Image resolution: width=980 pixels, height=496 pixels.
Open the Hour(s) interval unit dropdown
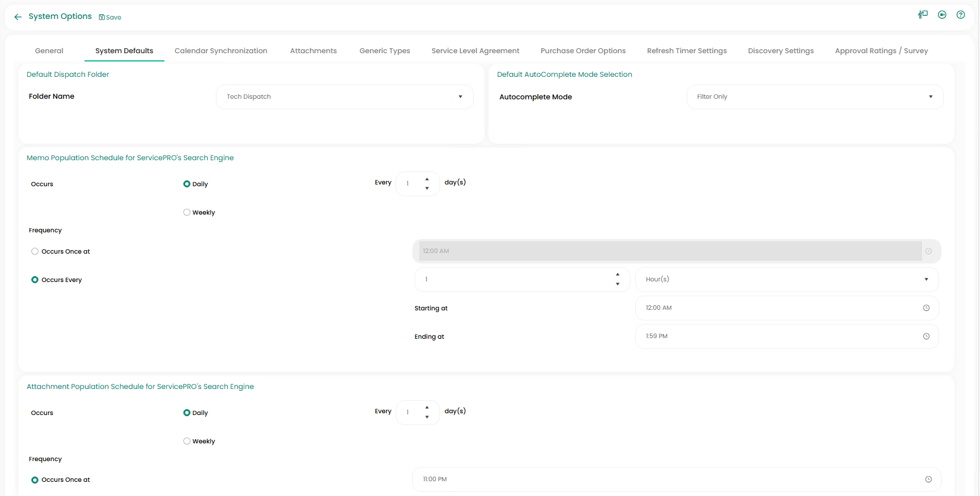point(787,280)
